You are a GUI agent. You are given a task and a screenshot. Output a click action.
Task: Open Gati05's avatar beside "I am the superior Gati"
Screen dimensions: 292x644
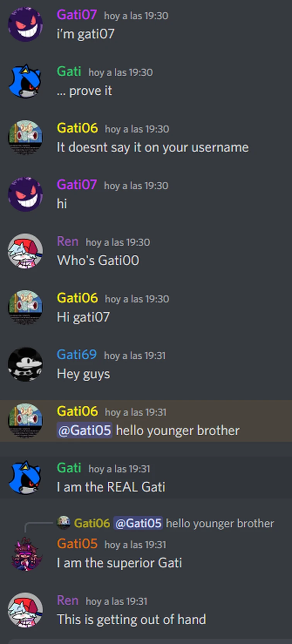(25, 554)
